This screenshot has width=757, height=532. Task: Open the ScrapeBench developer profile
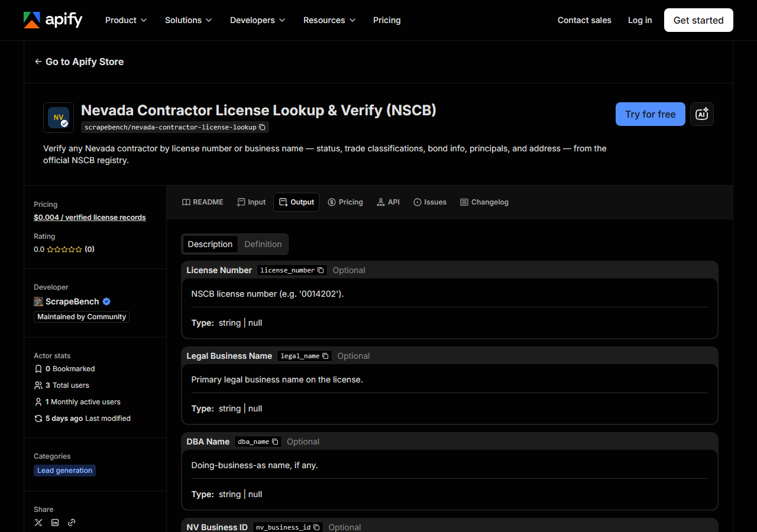point(72,301)
